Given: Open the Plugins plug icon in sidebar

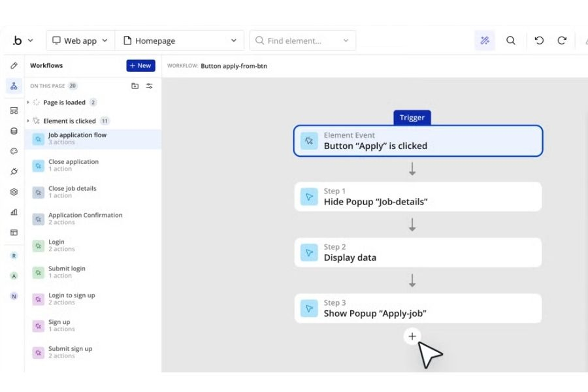Looking at the screenshot, I should pyautogui.click(x=14, y=172).
